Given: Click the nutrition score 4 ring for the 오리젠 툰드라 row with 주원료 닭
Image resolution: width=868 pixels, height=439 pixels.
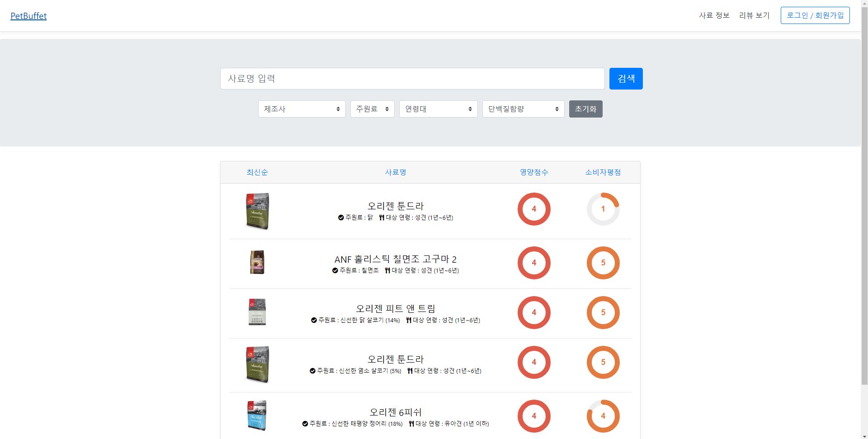Looking at the screenshot, I should click(534, 209).
